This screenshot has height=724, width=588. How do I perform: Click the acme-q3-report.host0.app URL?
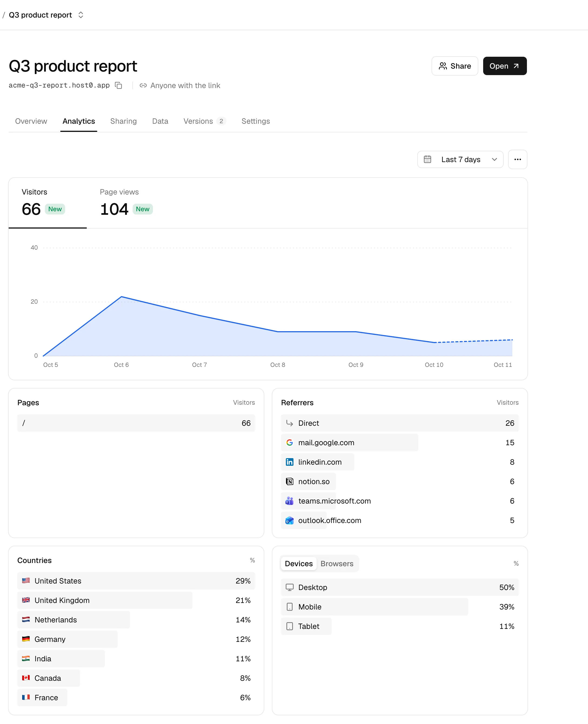coord(59,85)
